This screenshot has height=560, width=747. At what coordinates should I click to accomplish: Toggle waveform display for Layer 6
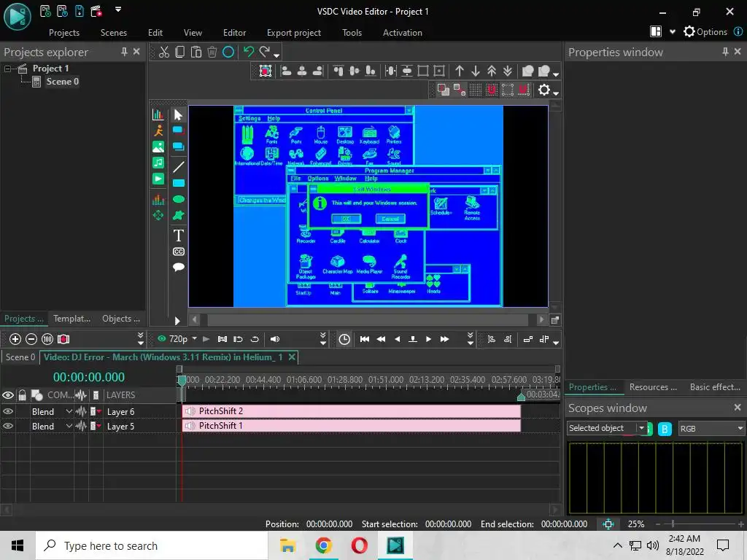click(x=81, y=411)
